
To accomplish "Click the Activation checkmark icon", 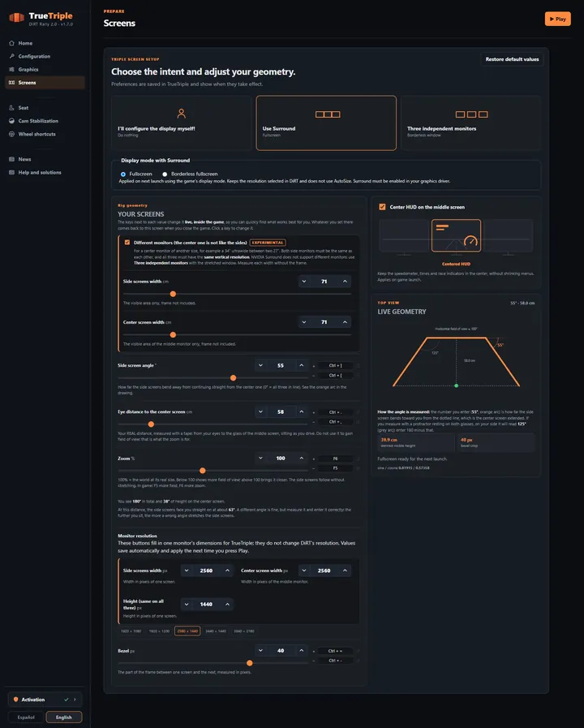I will 67,700.
